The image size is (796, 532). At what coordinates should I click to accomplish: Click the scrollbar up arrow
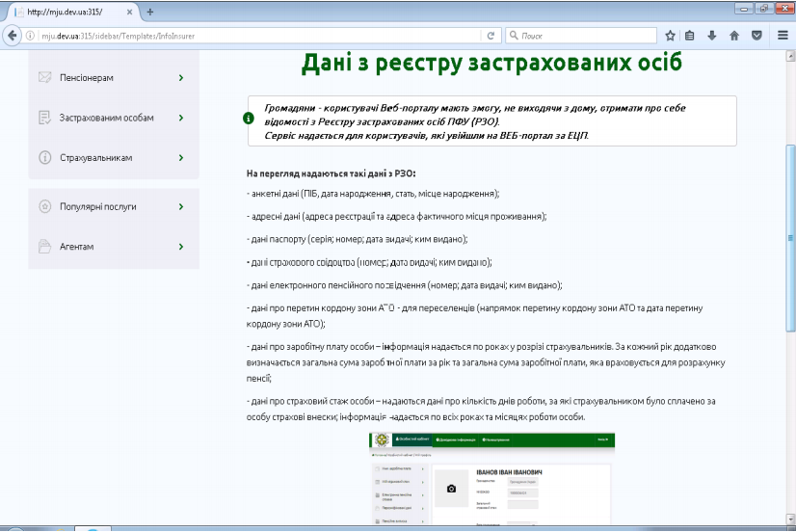click(x=790, y=55)
